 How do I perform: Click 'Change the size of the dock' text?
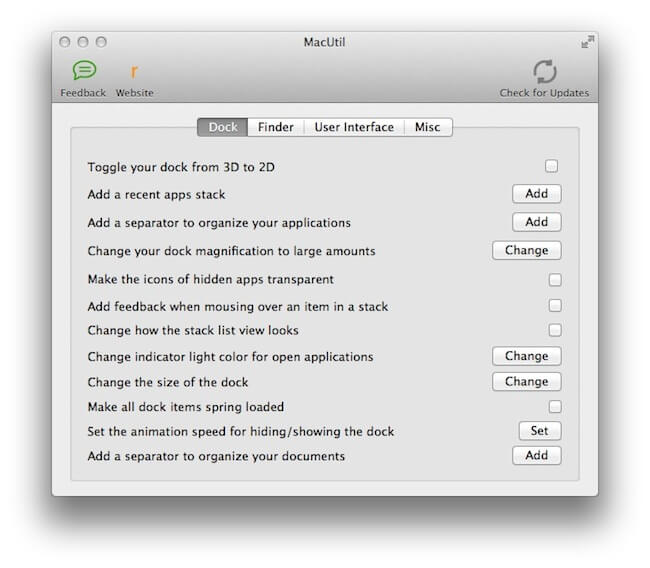[x=168, y=382]
